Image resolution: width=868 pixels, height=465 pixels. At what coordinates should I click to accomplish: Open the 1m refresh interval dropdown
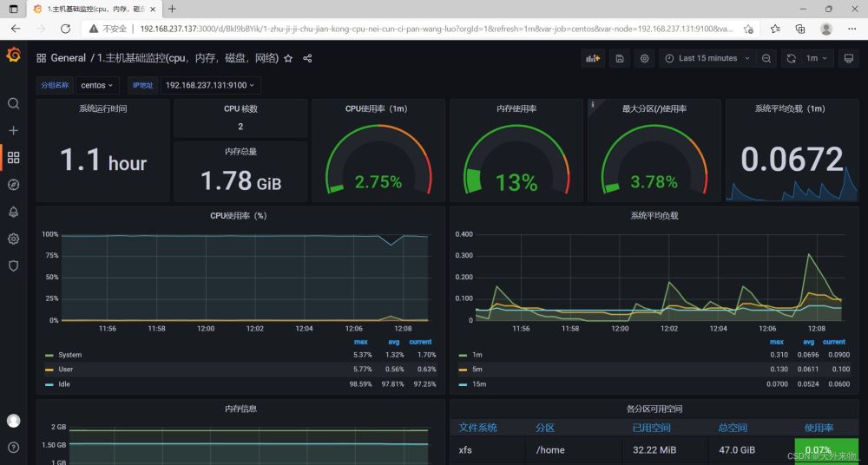(817, 58)
